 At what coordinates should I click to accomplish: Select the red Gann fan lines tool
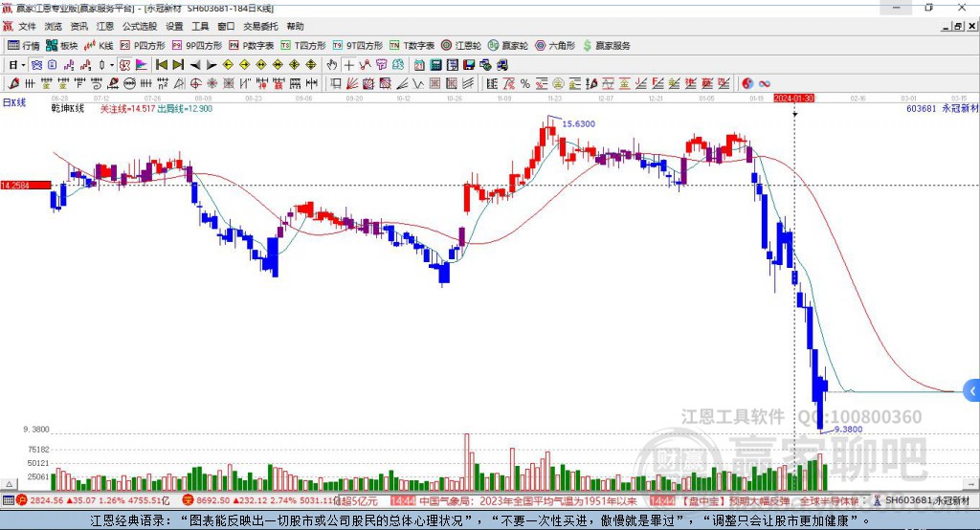coord(352,84)
